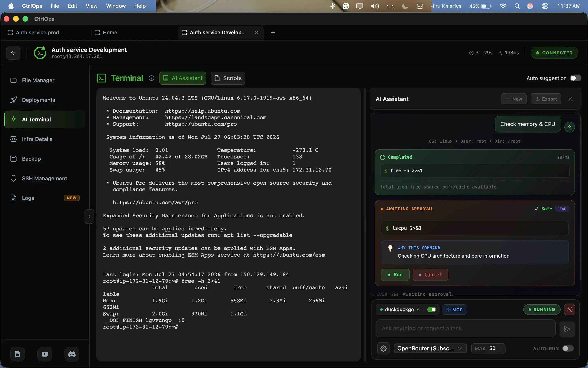This screenshot has height=368, width=588.
Task: Click the 133ms latency indicator
Action: [x=509, y=53]
